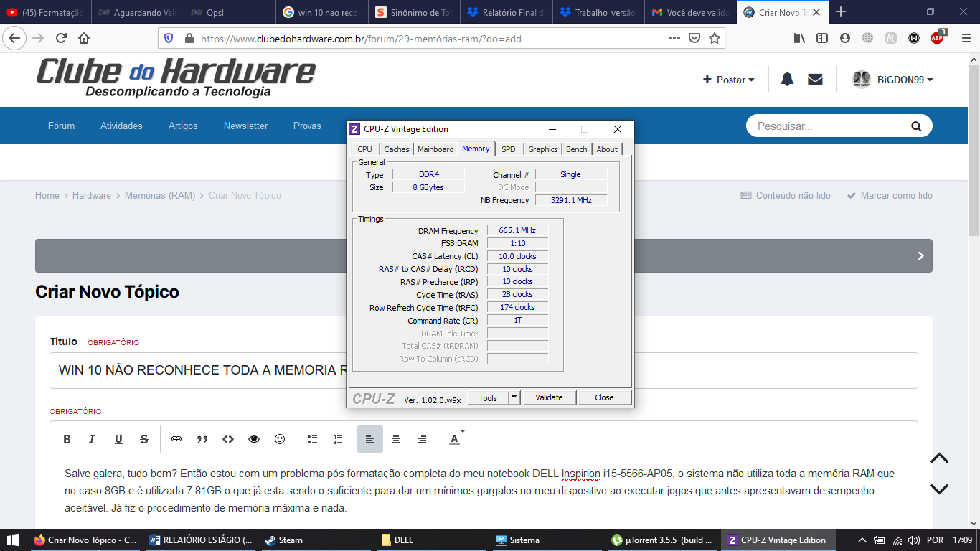
Task: Open the Atividades nav link
Action: (121, 126)
